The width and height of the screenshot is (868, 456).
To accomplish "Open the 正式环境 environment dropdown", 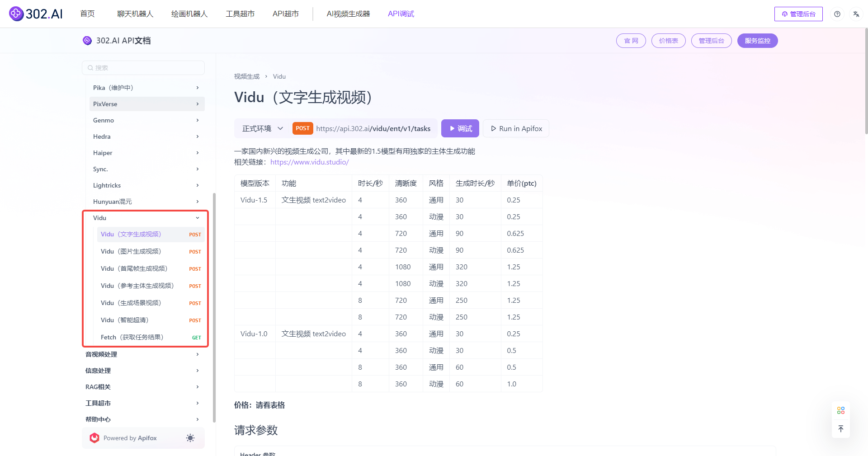I will pos(262,129).
